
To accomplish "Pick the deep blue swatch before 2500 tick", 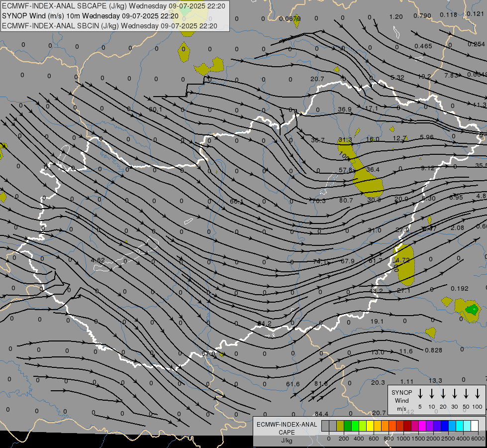I will pyautogui.click(x=445, y=426).
